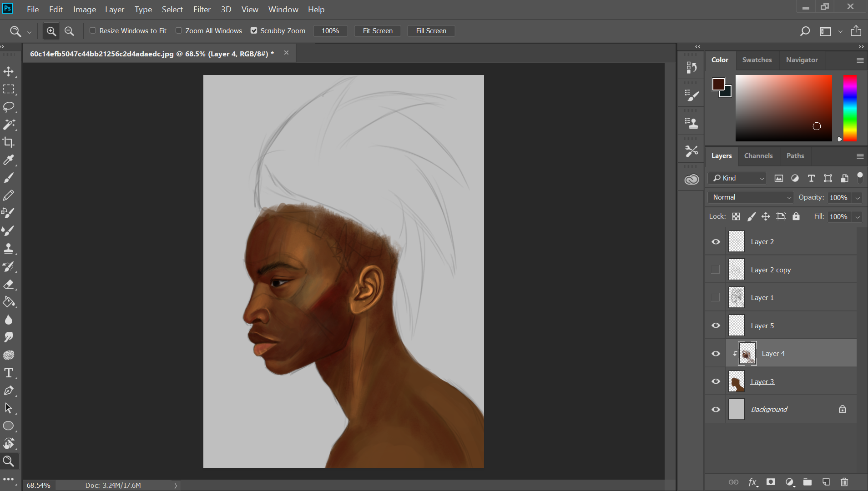
Task: Open the History panel icon
Action: (x=691, y=68)
